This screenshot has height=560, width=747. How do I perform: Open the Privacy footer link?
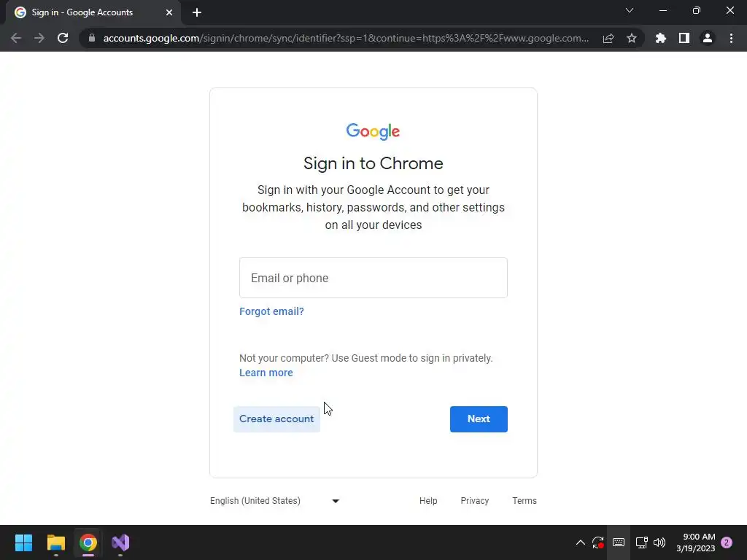pos(474,501)
